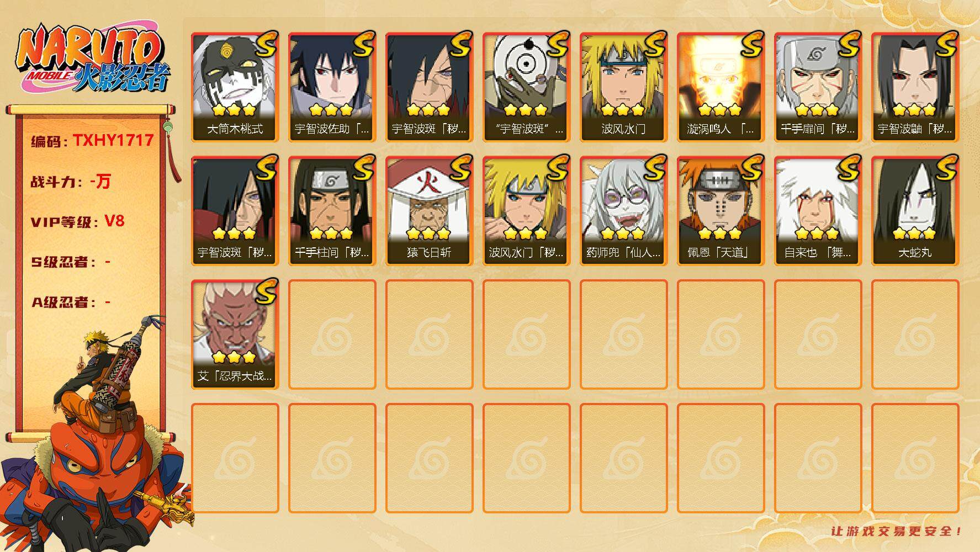Select the 艾「忍界大战」 Raikage card
This screenshot has height=552, width=980.
click(x=235, y=335)
